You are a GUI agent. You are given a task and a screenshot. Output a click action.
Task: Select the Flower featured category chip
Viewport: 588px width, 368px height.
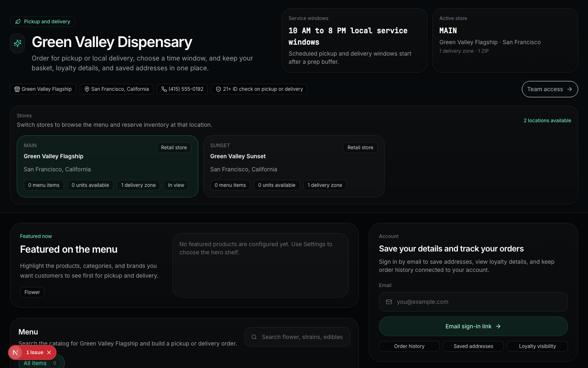click(32, 292)
